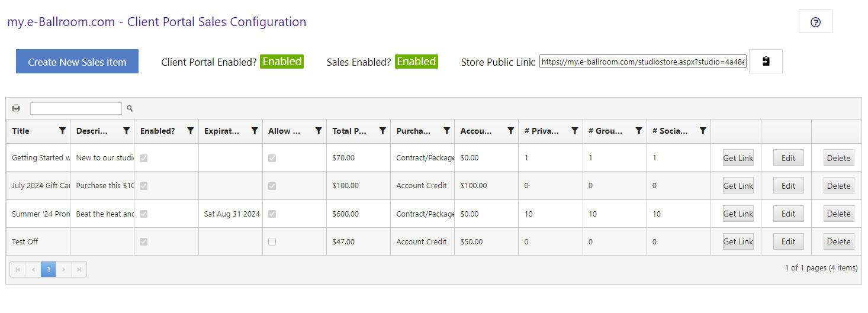This screenshot has height=313, width=868.
Task: Select page 1 in the pager
Action: [x=49, y=269]
